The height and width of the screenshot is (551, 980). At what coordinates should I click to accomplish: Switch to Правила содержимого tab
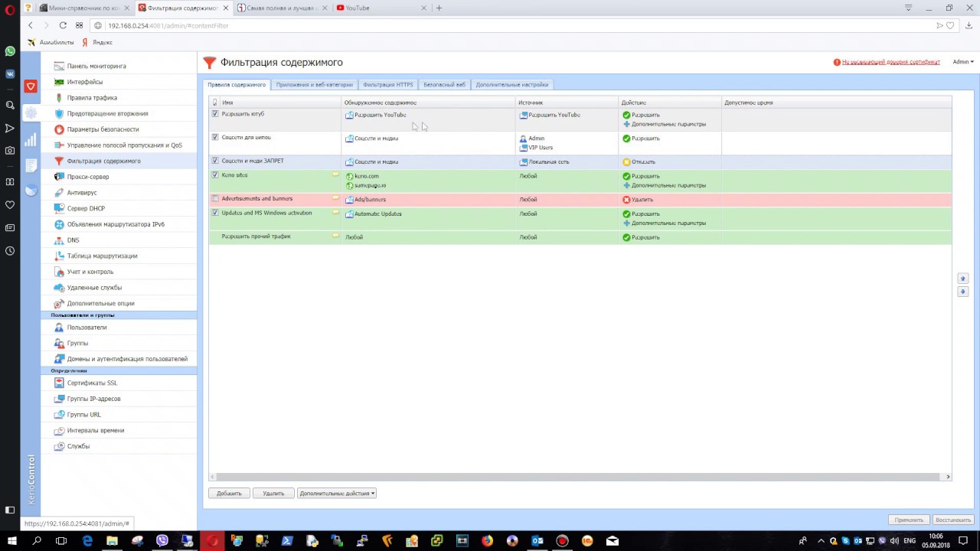click(x=237, y=85)
